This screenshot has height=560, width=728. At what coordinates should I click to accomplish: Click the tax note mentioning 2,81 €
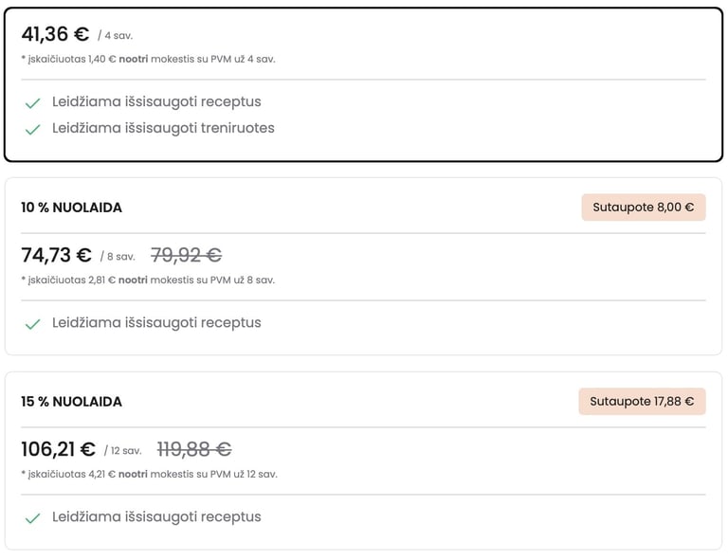(x=148, y=280)
